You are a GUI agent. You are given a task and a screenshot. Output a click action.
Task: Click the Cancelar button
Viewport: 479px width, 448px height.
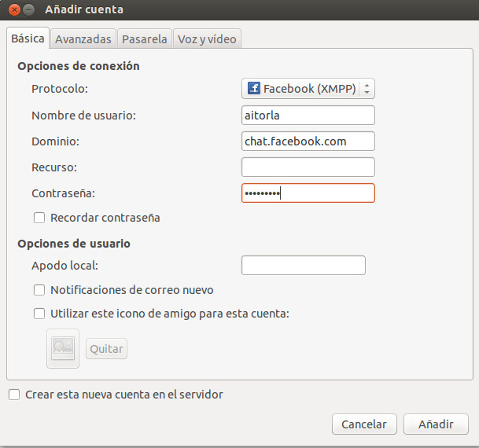click(x=364, y=424)
